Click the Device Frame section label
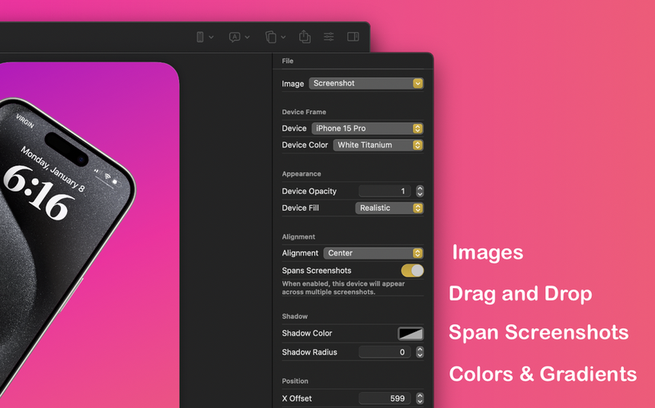Image resolution: width=655 pixels, height=408 pixels. [x=304, y=112]
